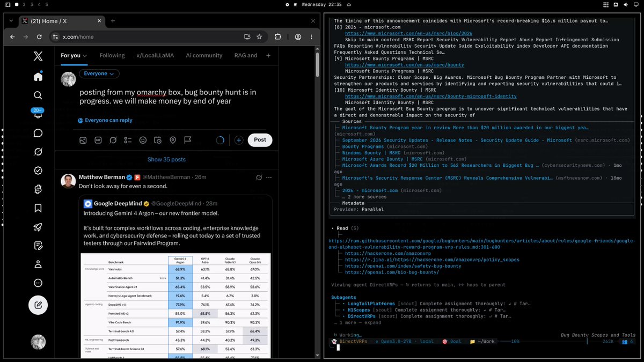
Task: Switch to the Ai community tab
Action: pyautogui.click(x=204, y=55)
